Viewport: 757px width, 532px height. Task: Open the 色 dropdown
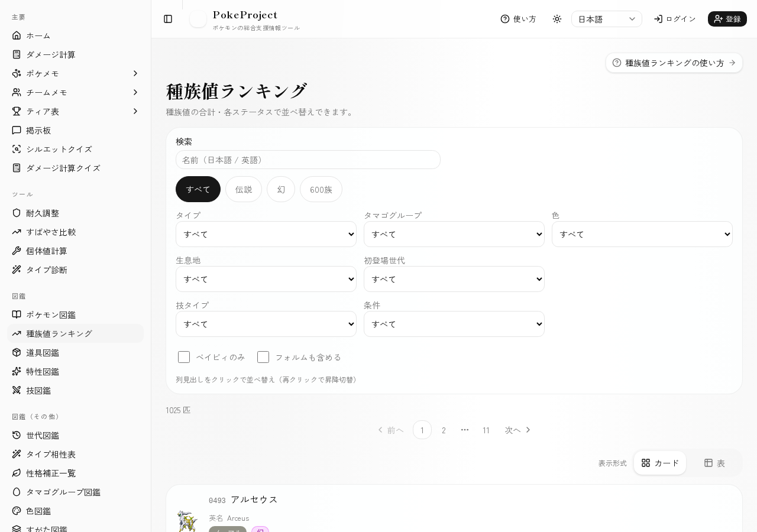point(642,234)
